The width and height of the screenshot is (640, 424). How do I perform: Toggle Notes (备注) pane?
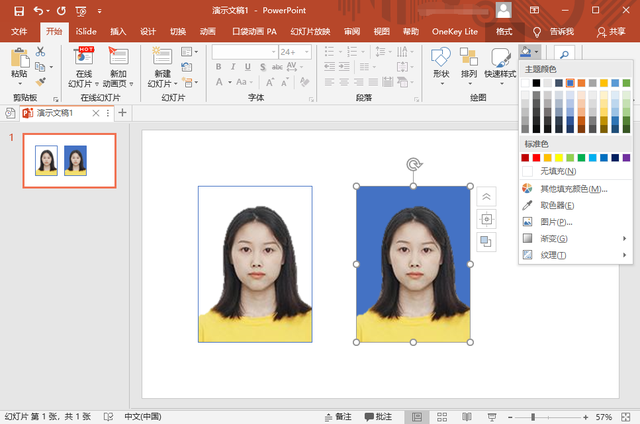(x=338, y=417)
